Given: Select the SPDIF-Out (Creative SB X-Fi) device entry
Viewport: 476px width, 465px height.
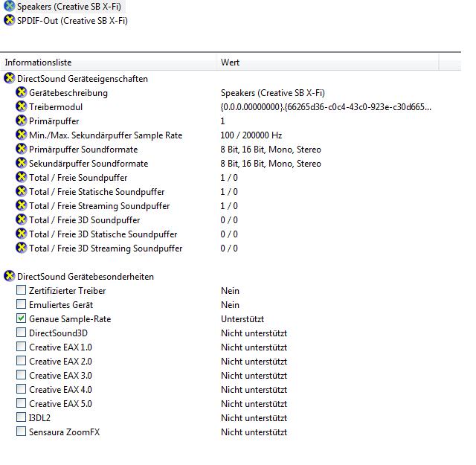Looking at the screenshot, I should point(72,21).
